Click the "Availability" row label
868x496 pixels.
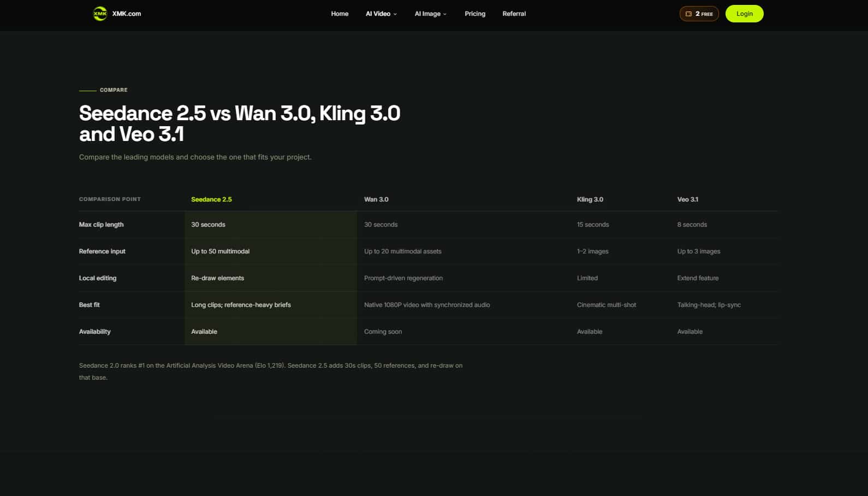(x=94, y=332)
